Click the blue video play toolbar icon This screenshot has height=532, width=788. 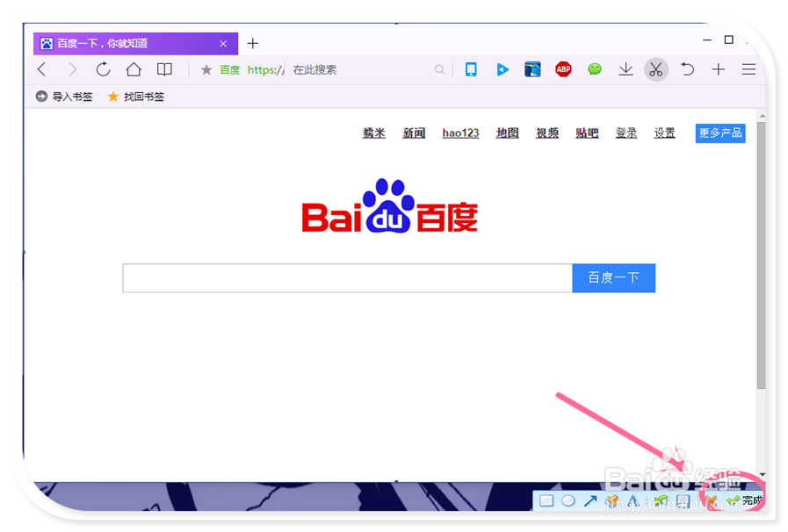tap(502, 69)
